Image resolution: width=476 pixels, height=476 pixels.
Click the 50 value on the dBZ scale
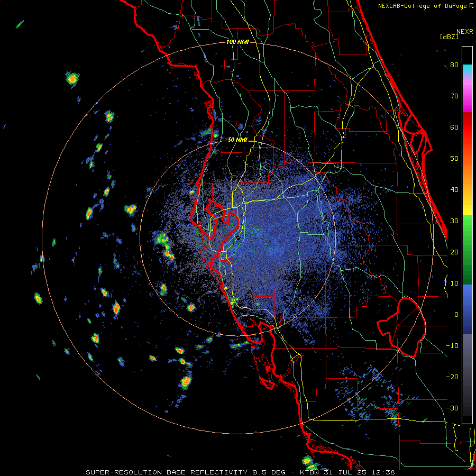click(x=454, y=159)
